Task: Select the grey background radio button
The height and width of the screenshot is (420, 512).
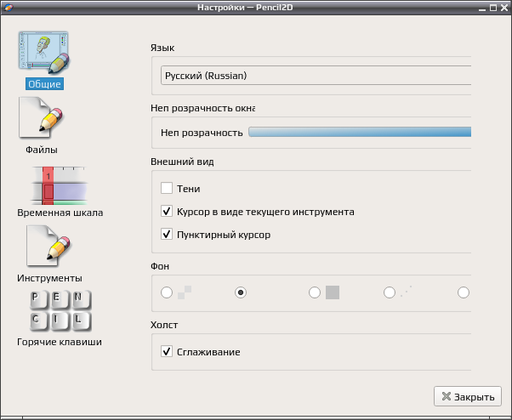Action: pos(315,292)
